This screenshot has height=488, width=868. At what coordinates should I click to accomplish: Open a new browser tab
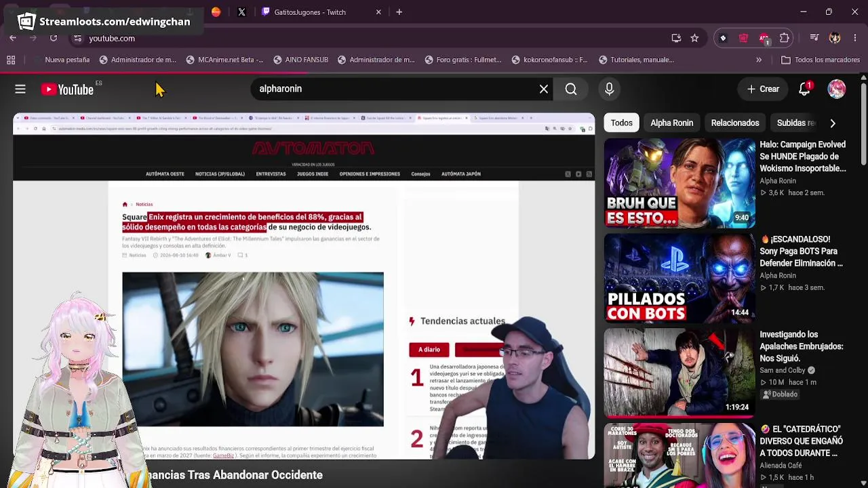[x=399, y=12]
